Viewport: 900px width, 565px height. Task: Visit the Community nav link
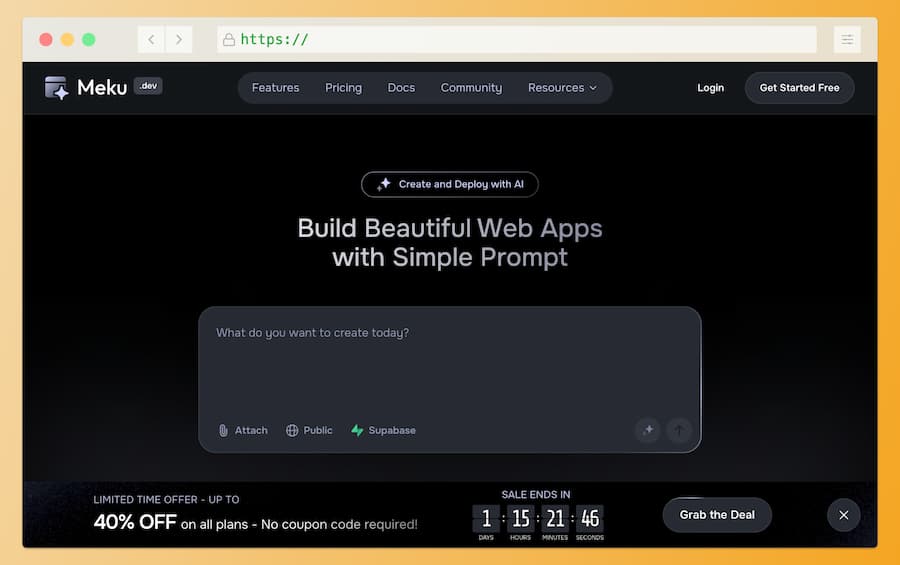point(471,88)
